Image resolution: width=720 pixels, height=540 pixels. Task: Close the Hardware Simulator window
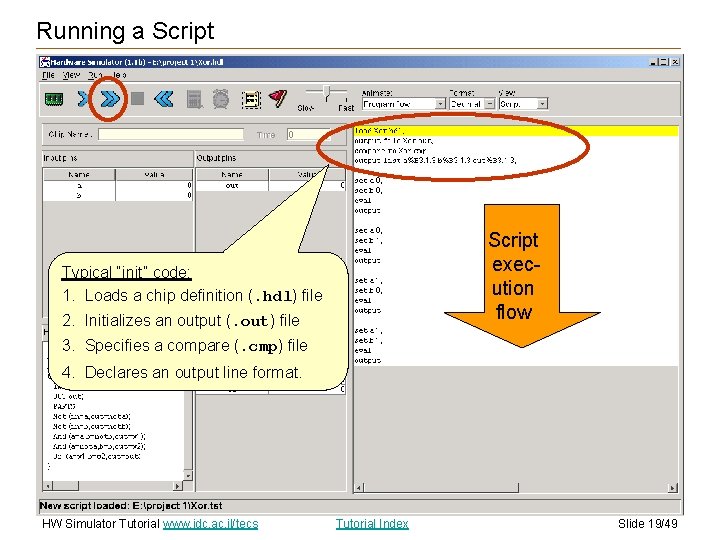675,62
